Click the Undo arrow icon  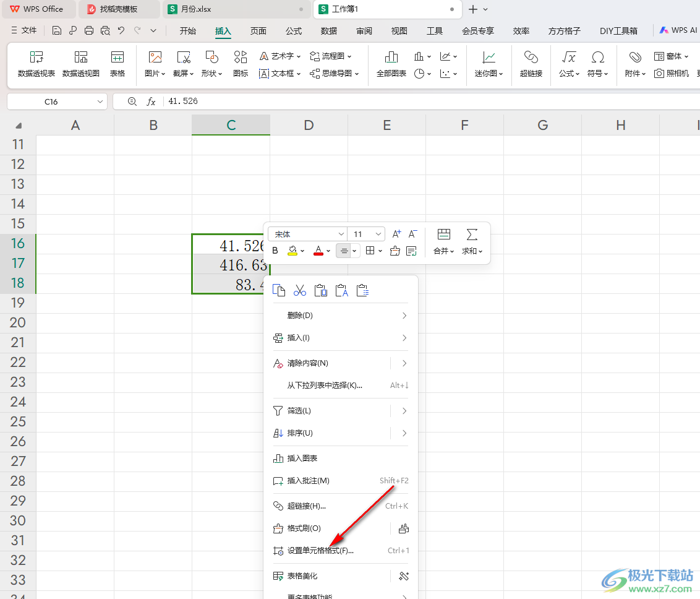121,30
